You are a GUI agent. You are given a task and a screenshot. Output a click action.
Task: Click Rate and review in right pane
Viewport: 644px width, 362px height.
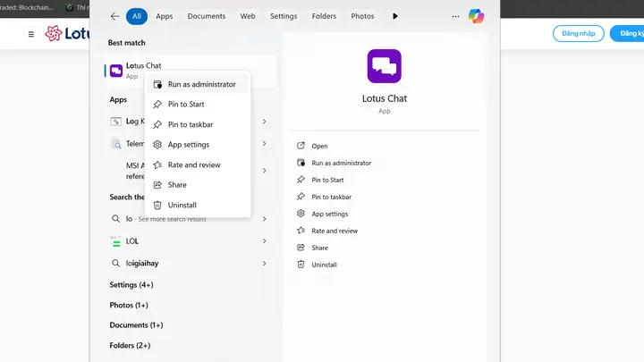[x=327, y=231]
